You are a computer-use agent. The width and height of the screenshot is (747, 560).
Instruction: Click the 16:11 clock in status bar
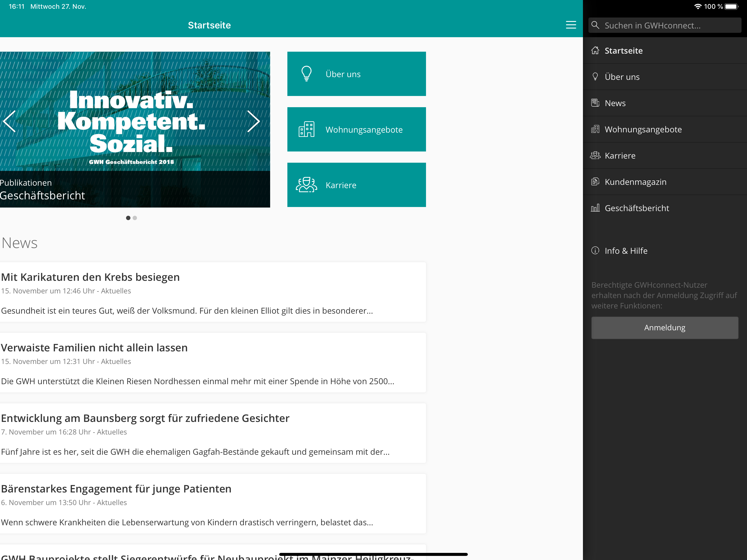click(x=17, y=6)
